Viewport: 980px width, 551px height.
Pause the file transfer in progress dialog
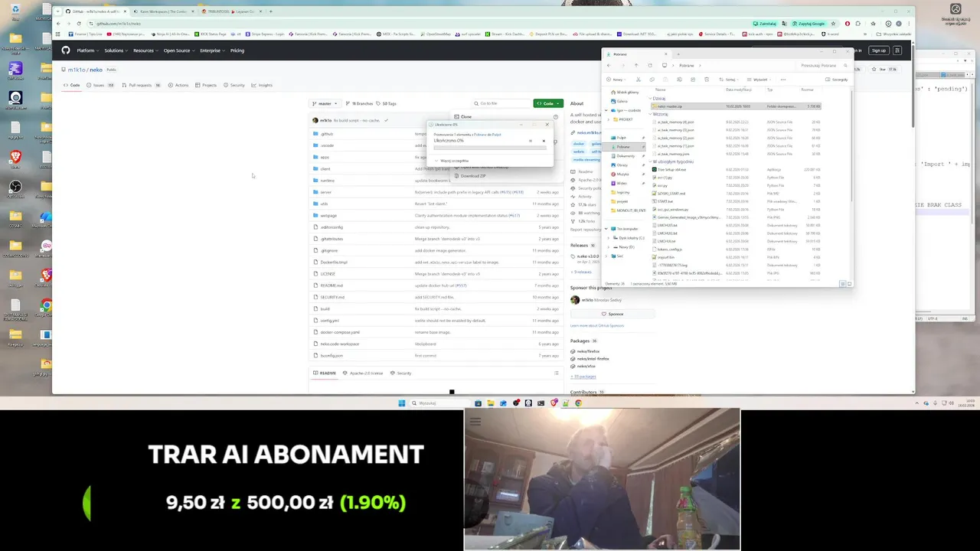[x=530, y=141]
